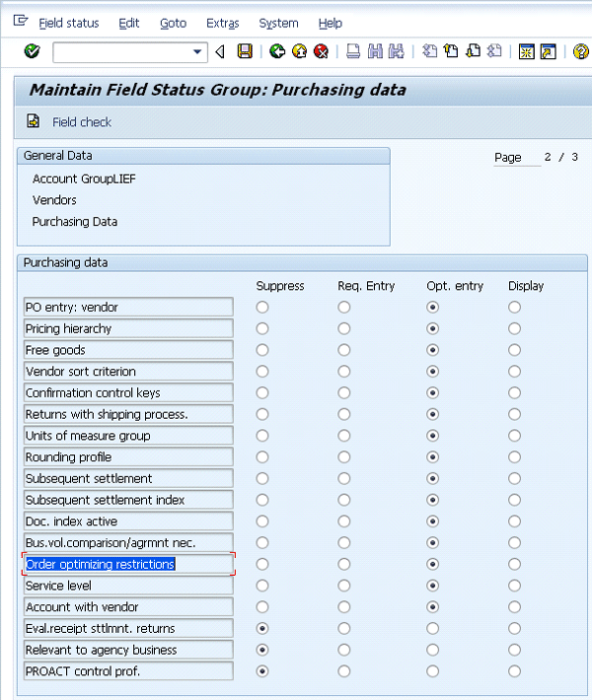Image resolution: width=592 pixels, height=700 pixels.
Task: Click the Save diskette icon
Action: click(245, 52)
